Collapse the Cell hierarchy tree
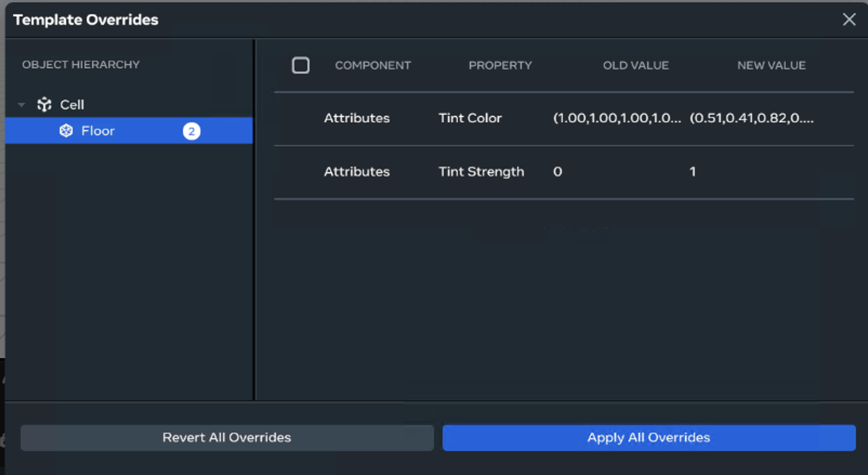The height and width of the screenshot is (475, 868). point(22,105)
